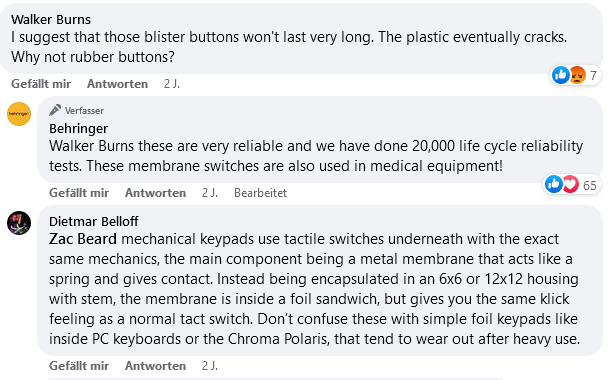Open the tagged Zac Beard profile
Screen dimensions: 609x380
coord(83,239)
